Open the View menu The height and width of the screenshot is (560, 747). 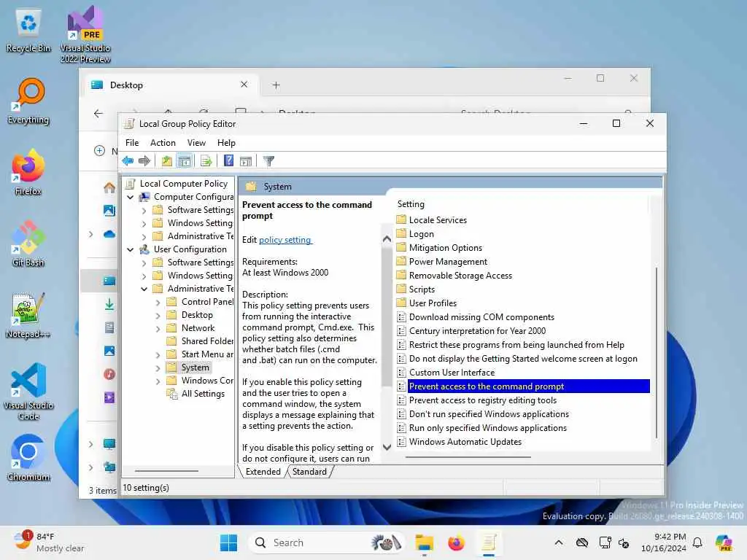click(196, 143)
